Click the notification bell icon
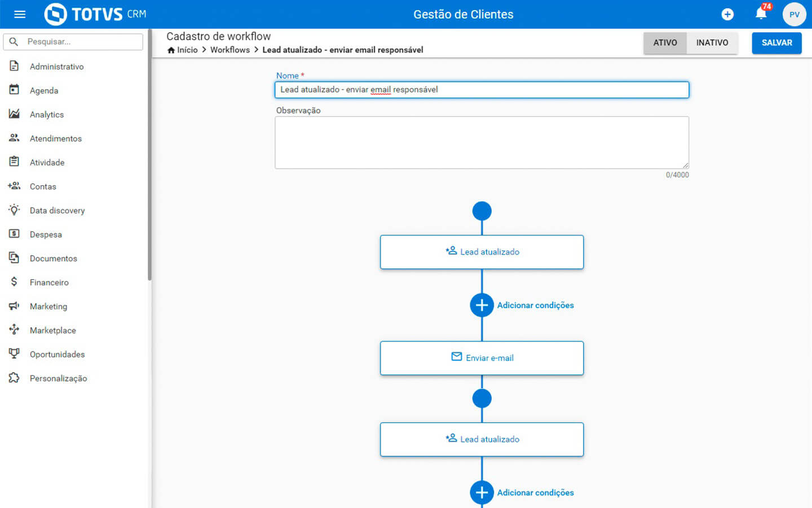This screenshot has width=812, height=508. coord(761,14)
